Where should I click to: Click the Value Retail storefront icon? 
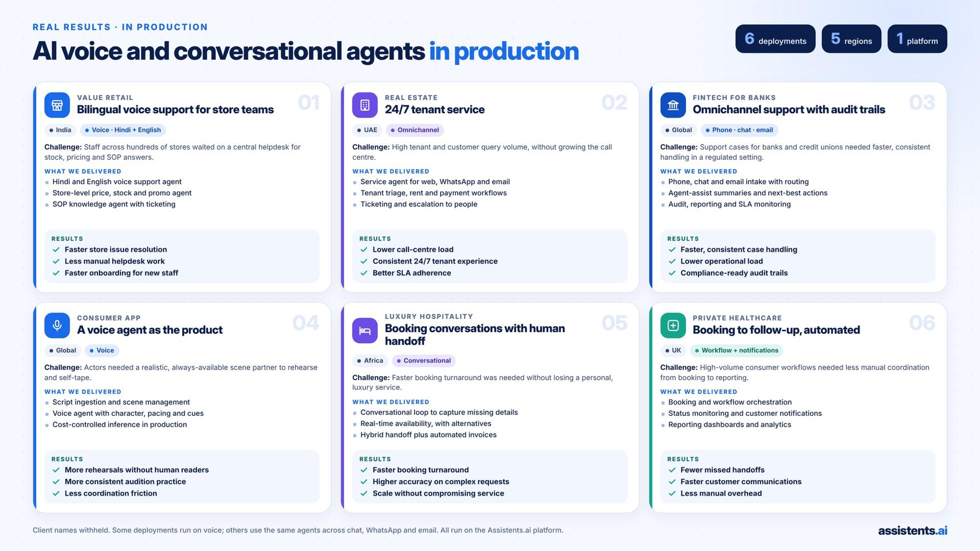57,105
